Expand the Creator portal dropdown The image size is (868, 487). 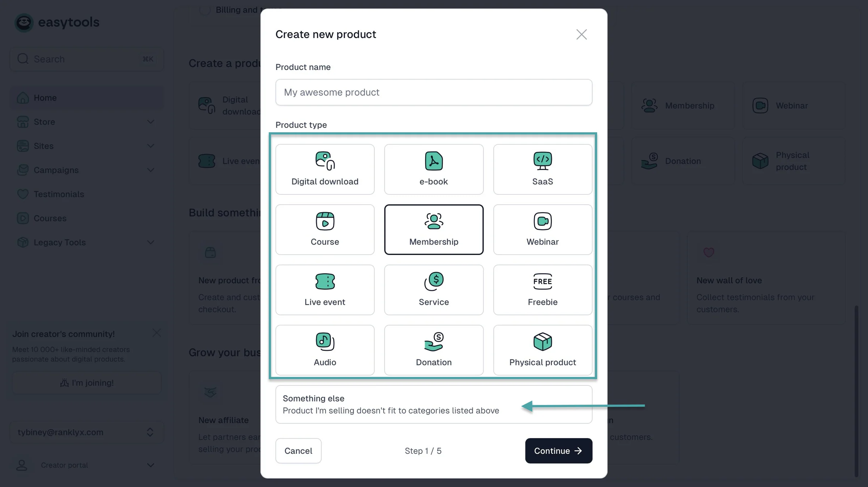pyautogui.click(x=150, y=465)
